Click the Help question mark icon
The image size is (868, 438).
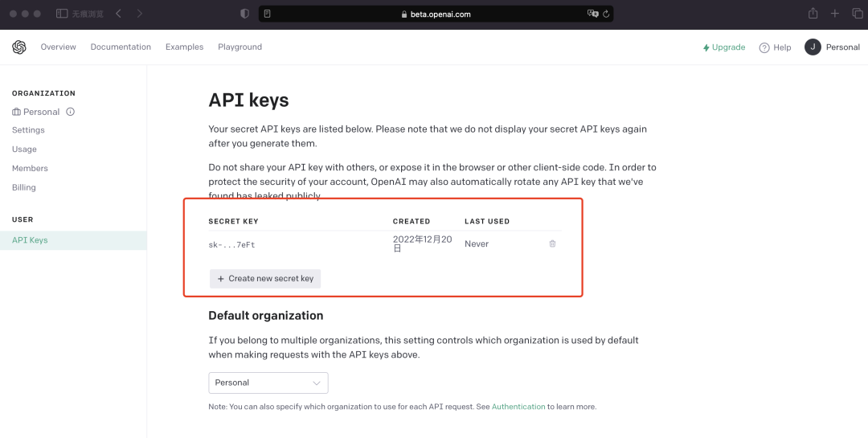tap(764, 47)
